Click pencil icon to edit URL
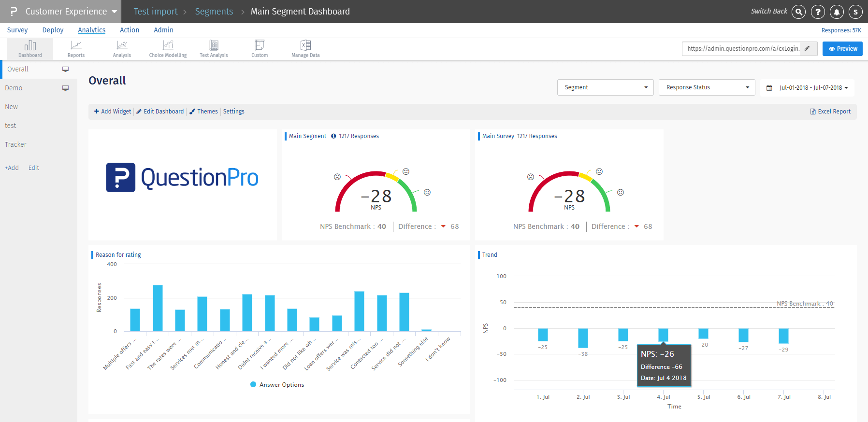The width and height of the screenshot is (868, 422). pos(808,48)
